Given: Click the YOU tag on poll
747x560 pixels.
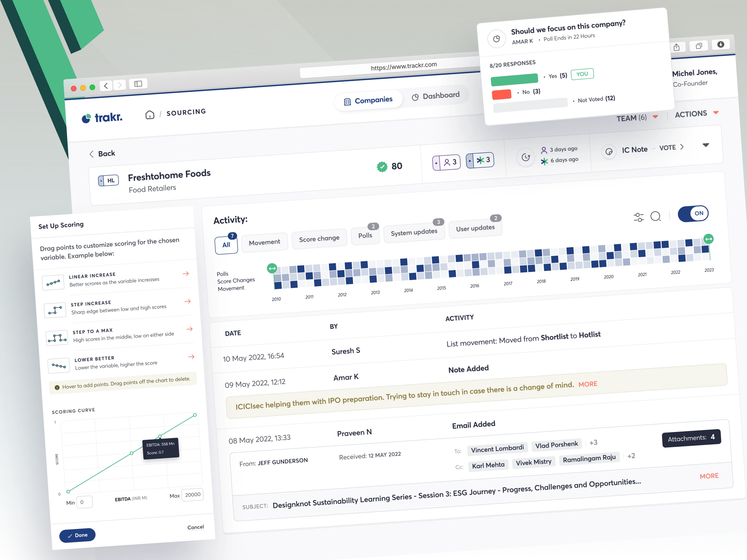Looking at the screenshot, I should point(582,74).
